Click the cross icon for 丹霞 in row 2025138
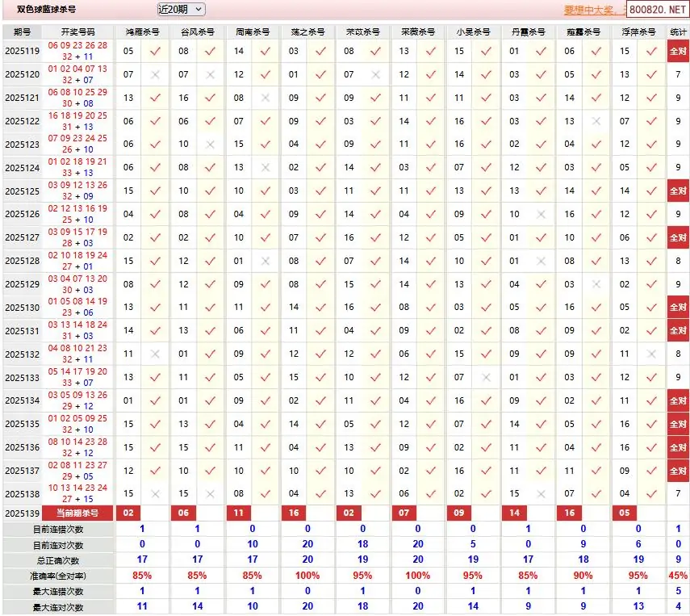 point(541,493)
